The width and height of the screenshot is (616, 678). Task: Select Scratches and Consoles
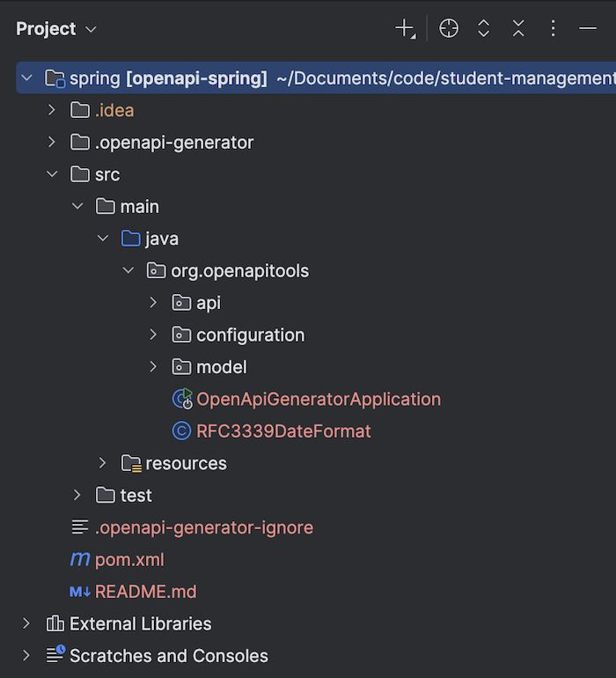[x=168, y=656]
